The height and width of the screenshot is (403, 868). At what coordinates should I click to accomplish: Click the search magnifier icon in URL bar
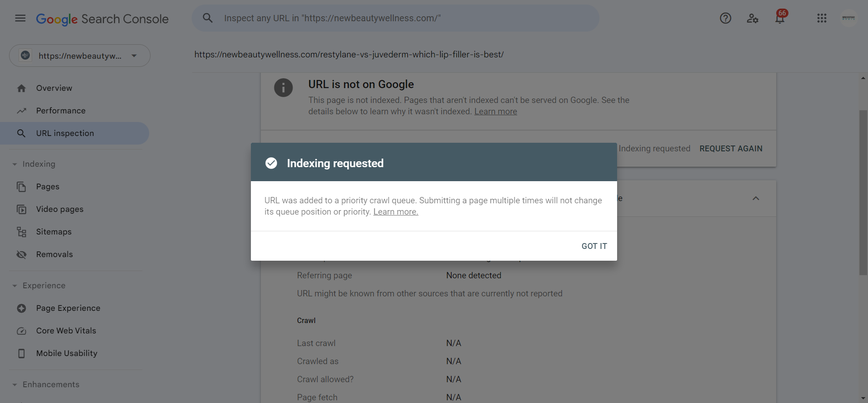(x=208, y=18)
